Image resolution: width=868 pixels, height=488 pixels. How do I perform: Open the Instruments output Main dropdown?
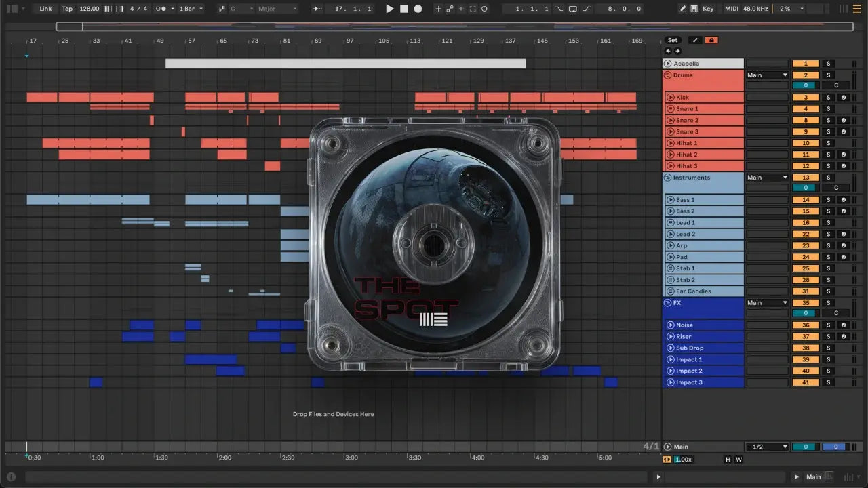tap(767, 178)
